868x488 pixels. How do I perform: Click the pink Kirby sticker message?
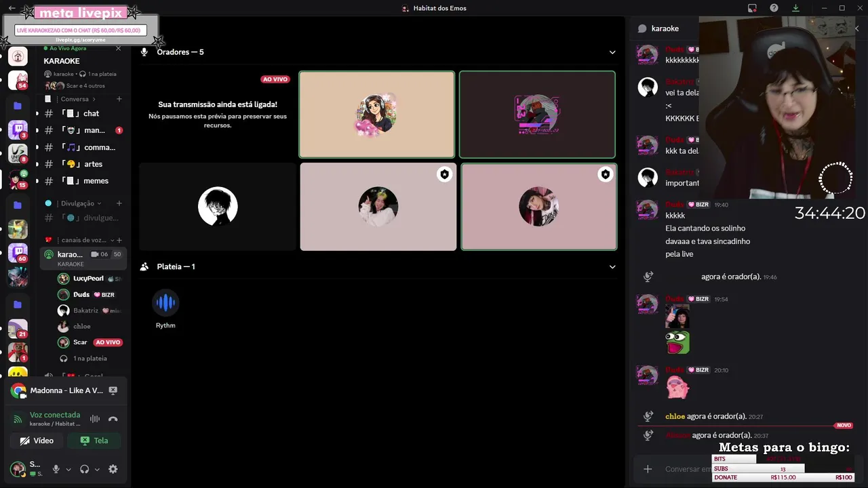[x=677, y=388]
